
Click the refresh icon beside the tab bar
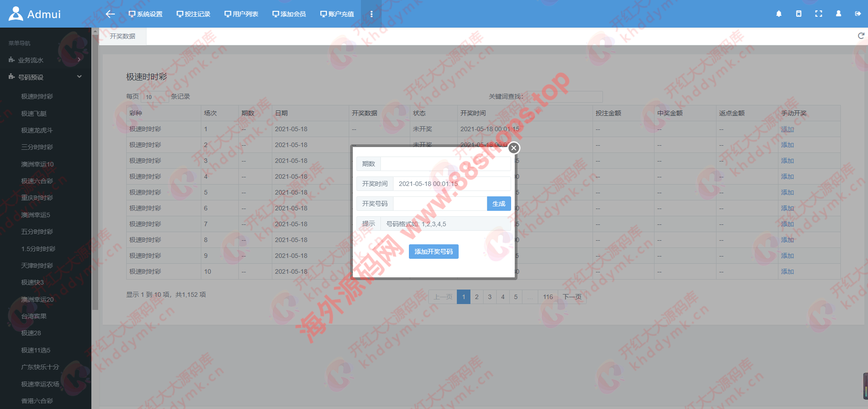coord(861,36)
